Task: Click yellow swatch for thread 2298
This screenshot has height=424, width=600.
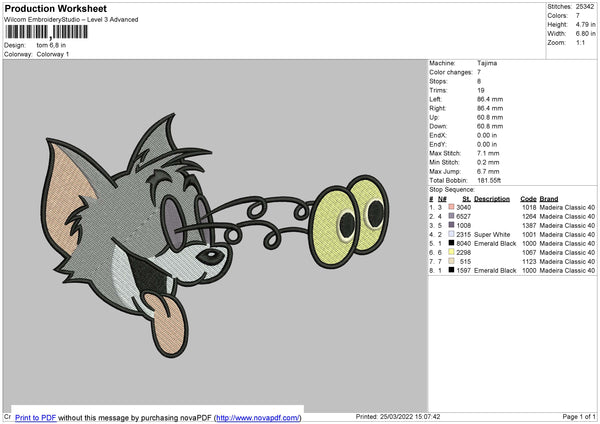Action: click(x=451, y=252)
